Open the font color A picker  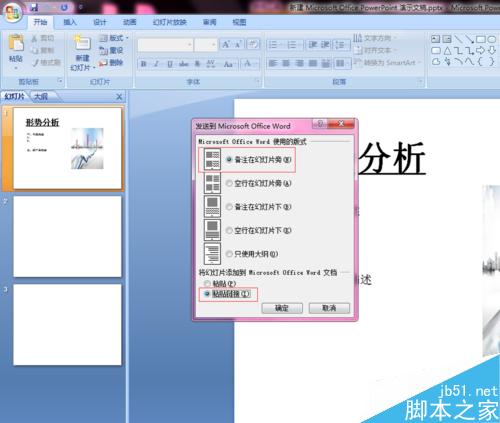250,64
